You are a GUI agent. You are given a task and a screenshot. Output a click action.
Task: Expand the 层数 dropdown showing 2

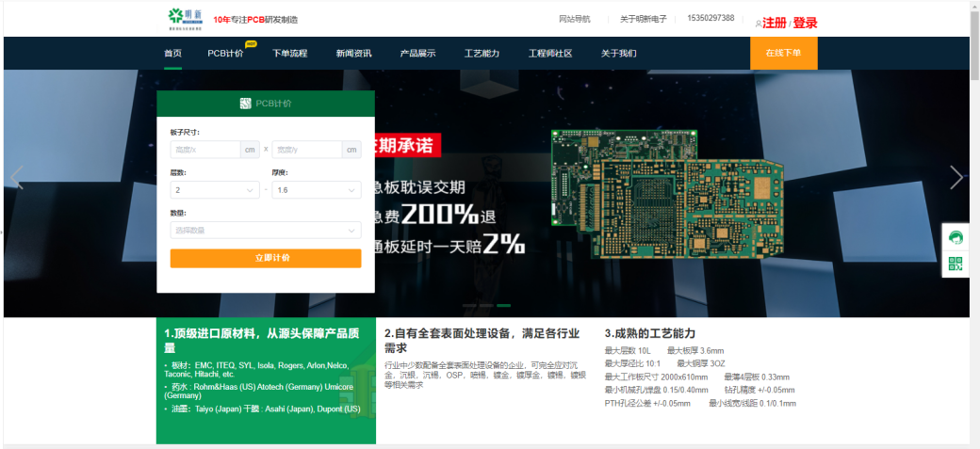coord(215,190)
